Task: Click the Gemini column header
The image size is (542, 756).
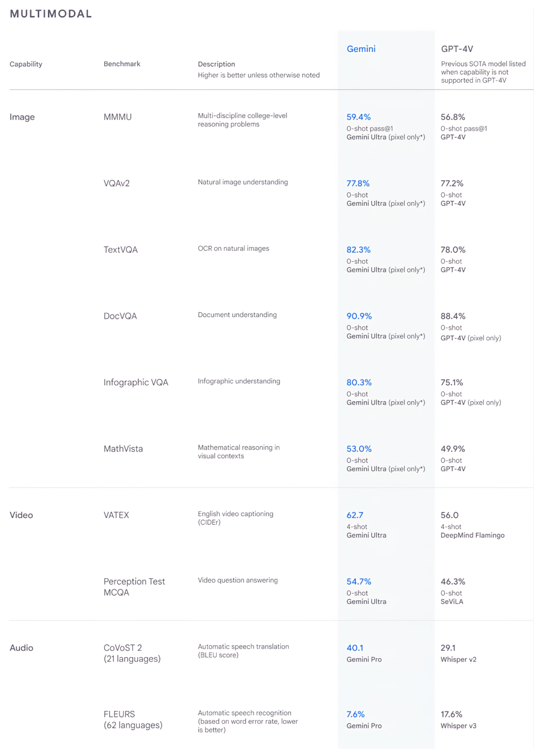Action: [361, 49]
